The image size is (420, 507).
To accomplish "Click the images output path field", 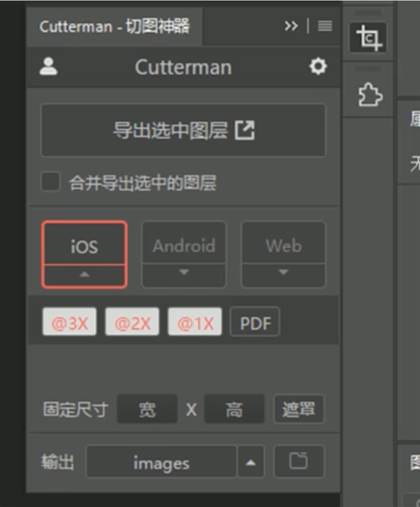I will coord(161,462).
